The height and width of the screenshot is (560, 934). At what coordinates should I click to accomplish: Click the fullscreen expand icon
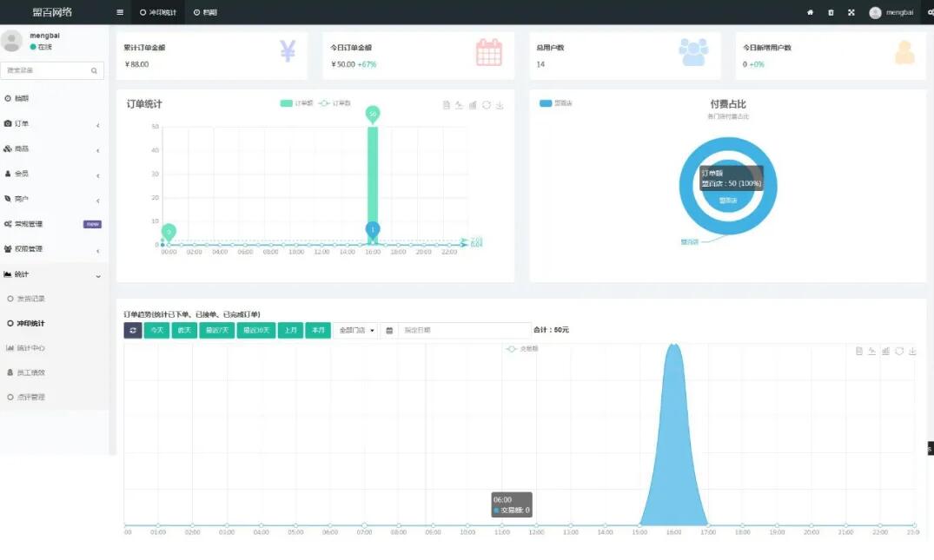pos(851,12)
